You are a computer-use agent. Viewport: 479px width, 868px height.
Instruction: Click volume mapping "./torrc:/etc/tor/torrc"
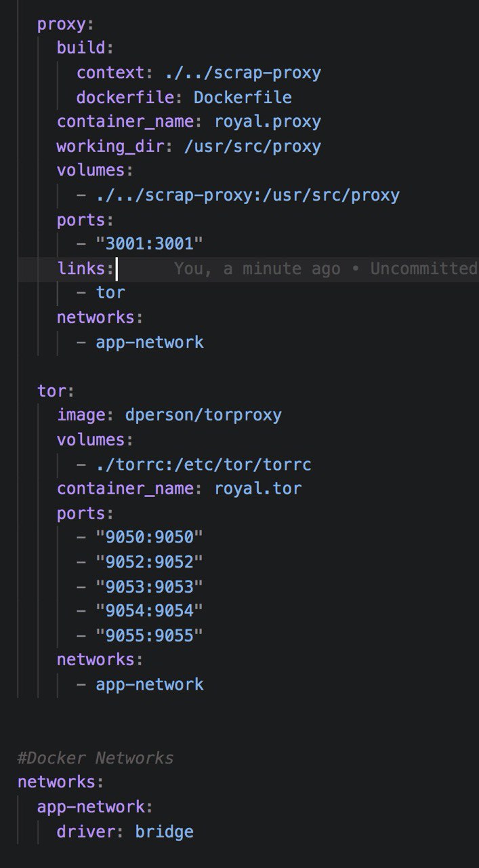click(x=204, y=465)
